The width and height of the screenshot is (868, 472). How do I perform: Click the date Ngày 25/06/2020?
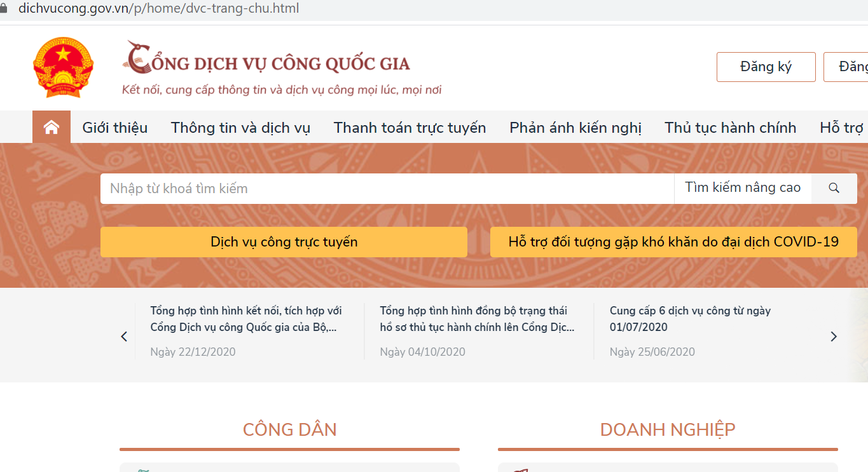tap(652, 352)
